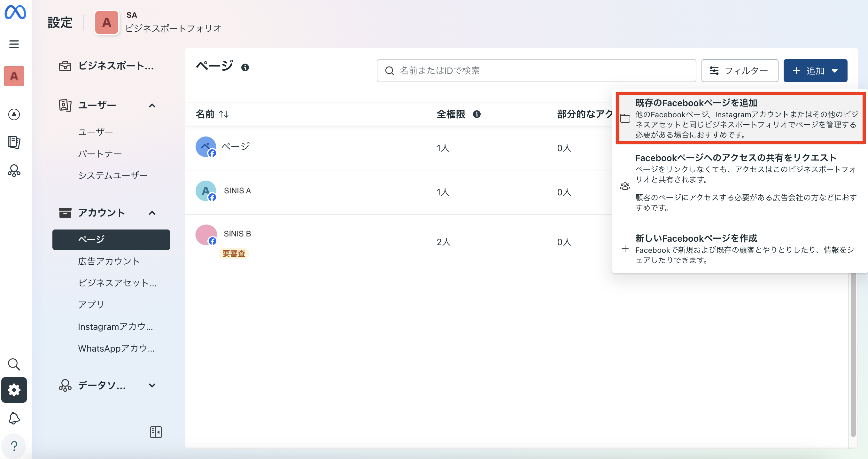
Task: Collapse the sidebar panel toggle icon
Action: (x=156, y=432)
